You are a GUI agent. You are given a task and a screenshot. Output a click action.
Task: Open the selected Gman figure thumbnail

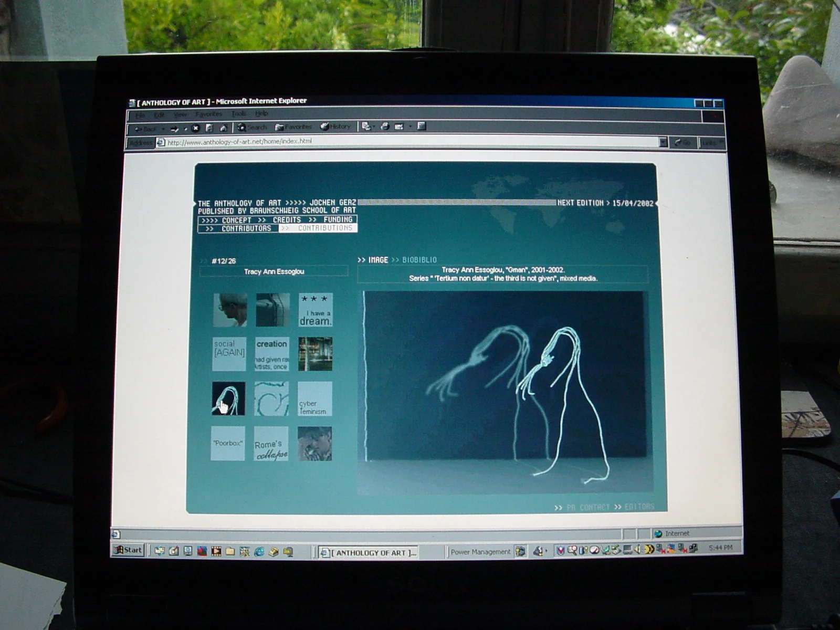point(228,398)
